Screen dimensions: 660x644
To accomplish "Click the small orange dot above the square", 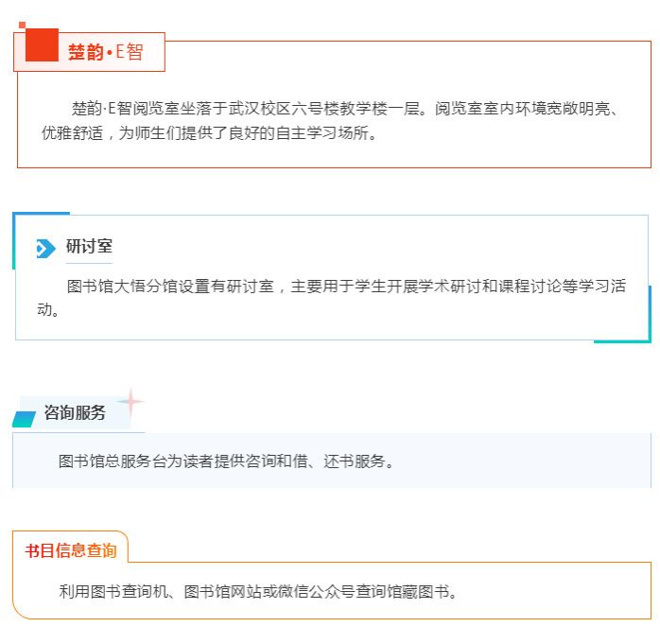I will click(x=22, y=25).
